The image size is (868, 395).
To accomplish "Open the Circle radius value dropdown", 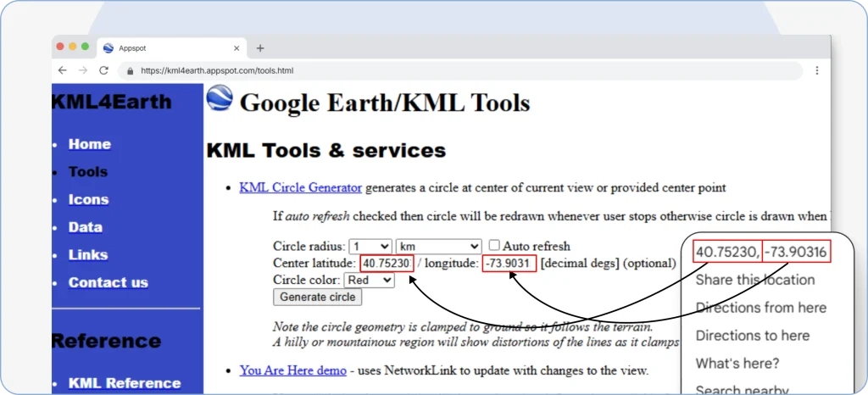I will pyautogui.click(x=370, y=246).
